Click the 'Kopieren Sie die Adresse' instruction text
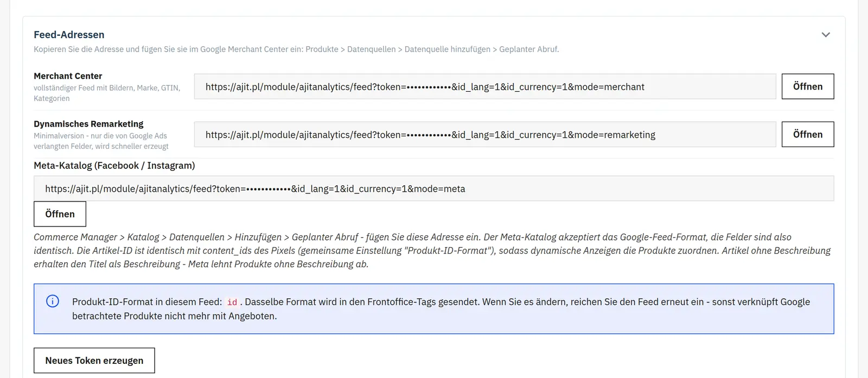 (296, 49)
